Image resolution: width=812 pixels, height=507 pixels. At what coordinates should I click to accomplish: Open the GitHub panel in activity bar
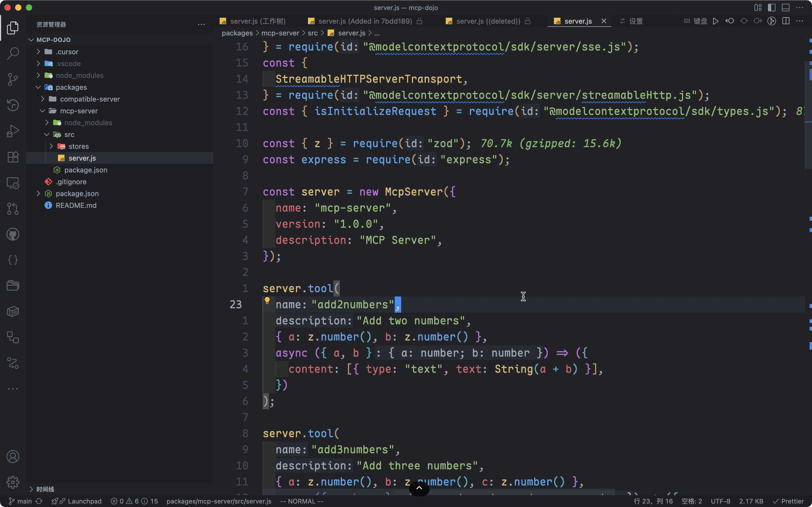13,234
